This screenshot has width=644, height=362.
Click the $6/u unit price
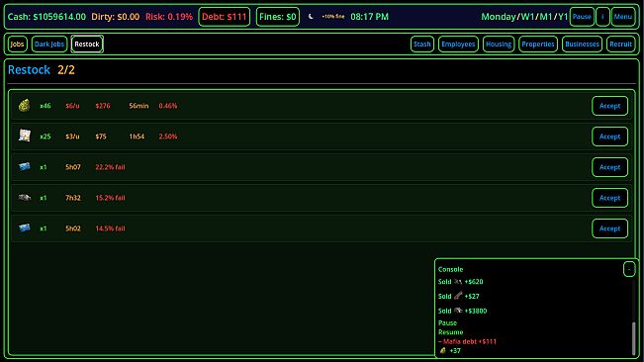[72, 106]
